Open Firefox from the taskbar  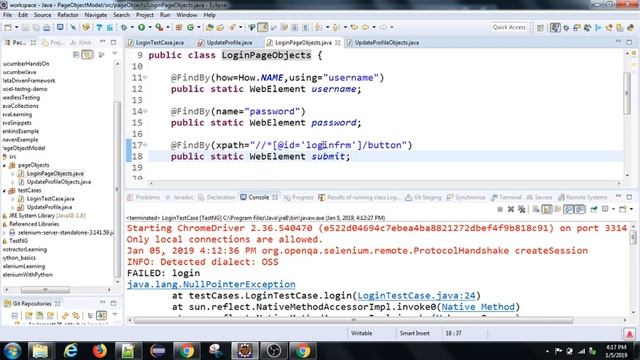[x=99, y=351]
